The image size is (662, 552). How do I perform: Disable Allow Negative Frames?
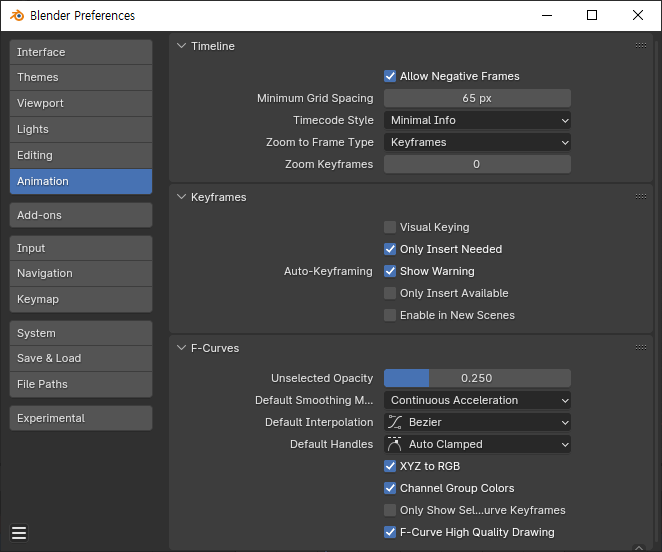(390, 76)
